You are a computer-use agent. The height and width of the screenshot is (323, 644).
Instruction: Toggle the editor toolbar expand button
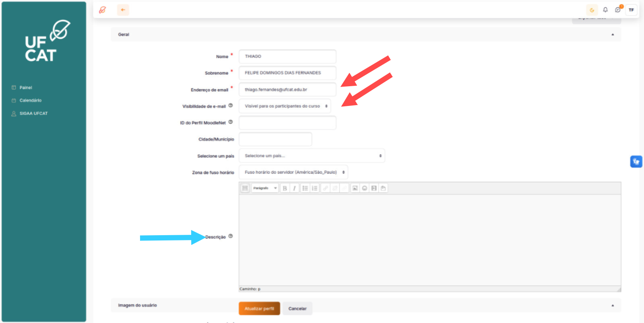coord(245,188)
